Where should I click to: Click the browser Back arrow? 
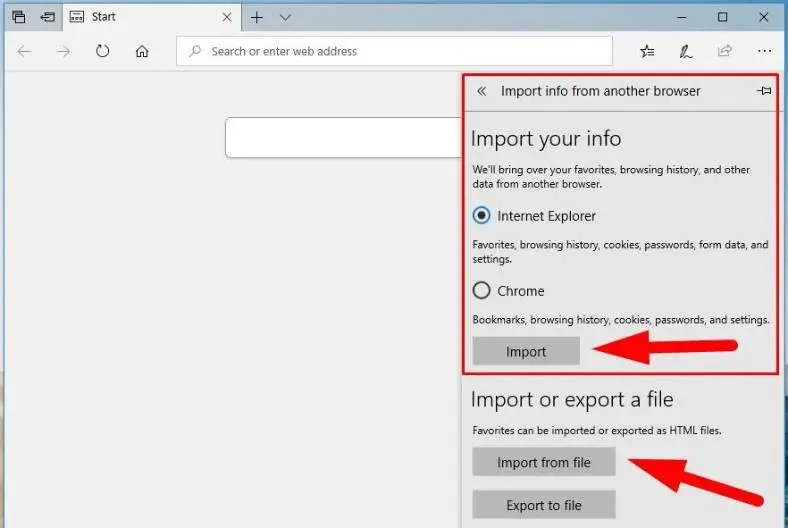(25, 52)
